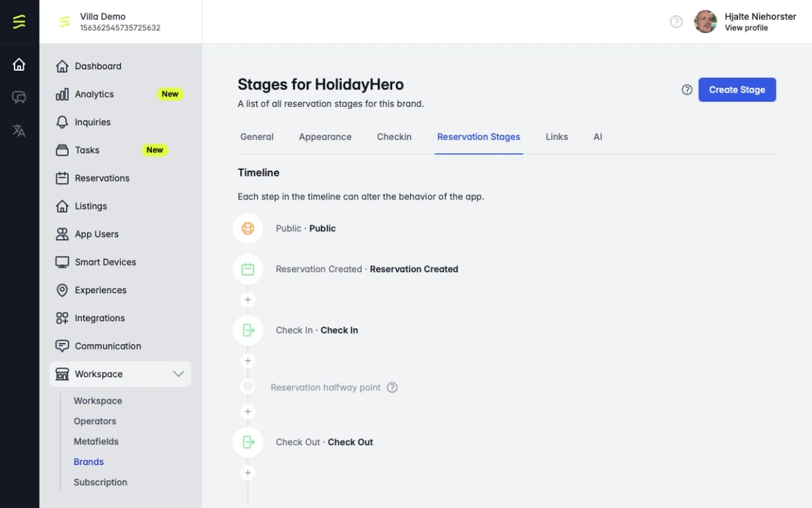
Task: Click the New badge beside Tasks
Action: click(154, 150)
